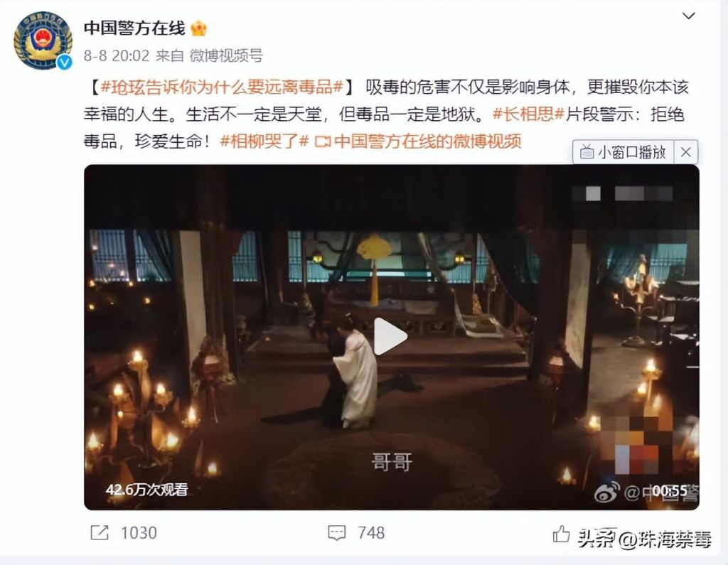
Task: Open the 中国警方在线 profile avatar
Action: click(43, 41)
